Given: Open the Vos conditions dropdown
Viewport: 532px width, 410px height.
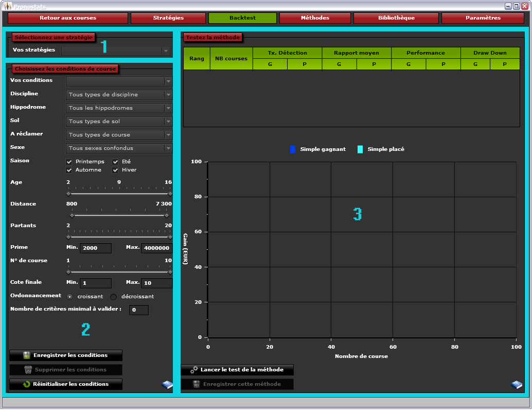Looking at the screenshot, I should (x=119, y=81).
